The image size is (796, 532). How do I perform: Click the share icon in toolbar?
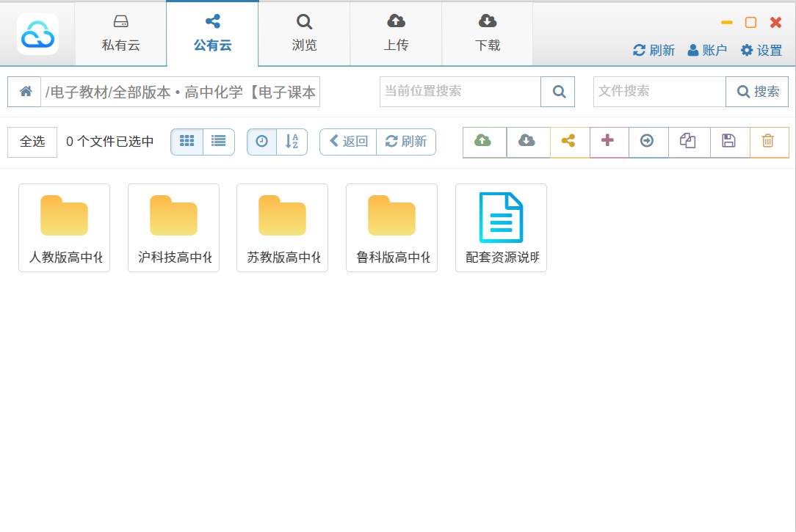(x=568, y=142)
